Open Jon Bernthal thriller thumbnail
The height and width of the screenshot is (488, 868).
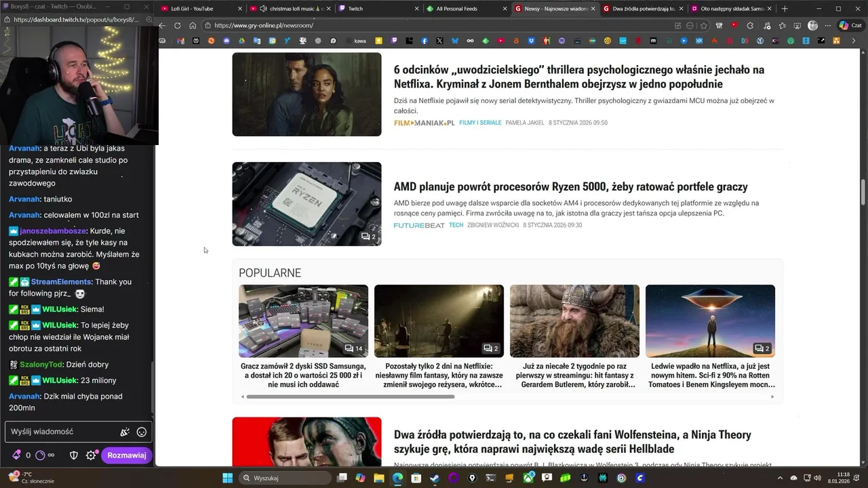307,94
